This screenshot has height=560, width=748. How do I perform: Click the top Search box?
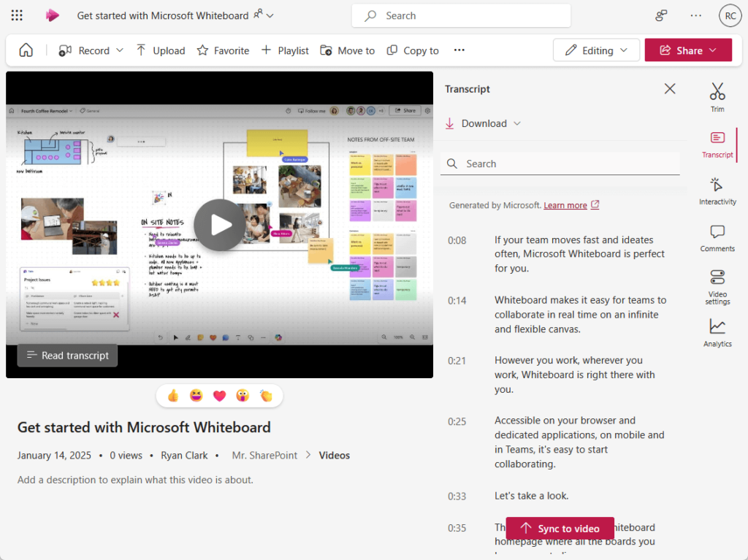point(461,16)
